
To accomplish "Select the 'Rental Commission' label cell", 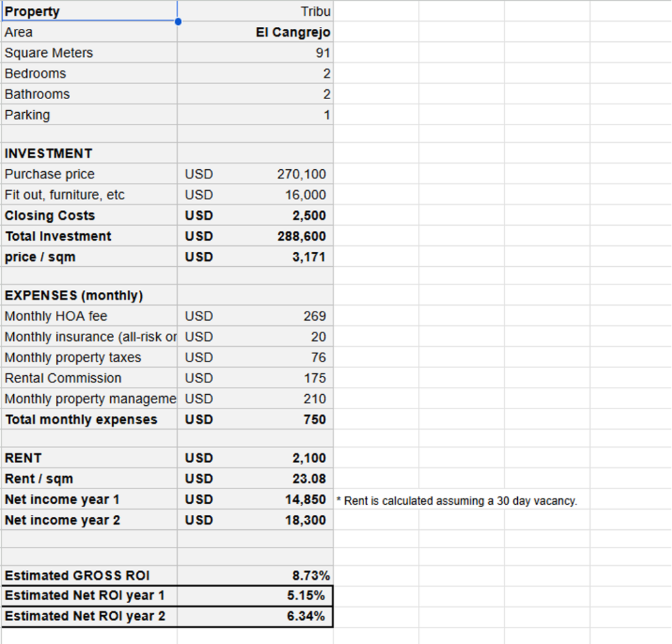I will (89, 378).
